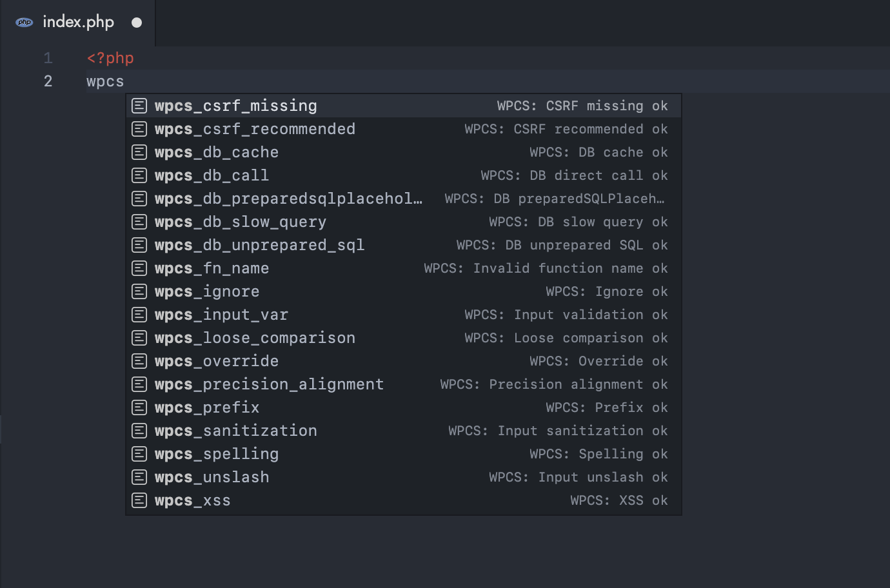This screenshot has width=890, height=588.
Task: Click description 'WPCS: DB slow query ok'
Action: point(578,222)
